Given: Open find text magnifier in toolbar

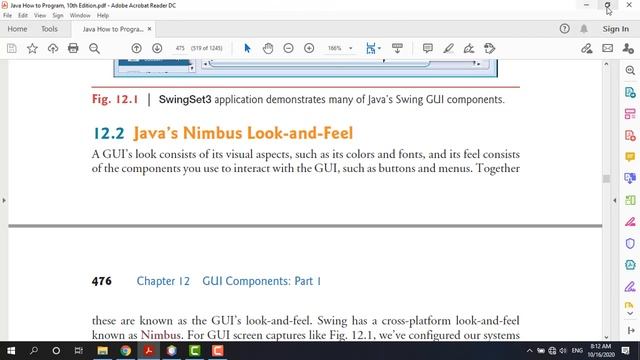Looking at the screenshot, I should 94,48.
